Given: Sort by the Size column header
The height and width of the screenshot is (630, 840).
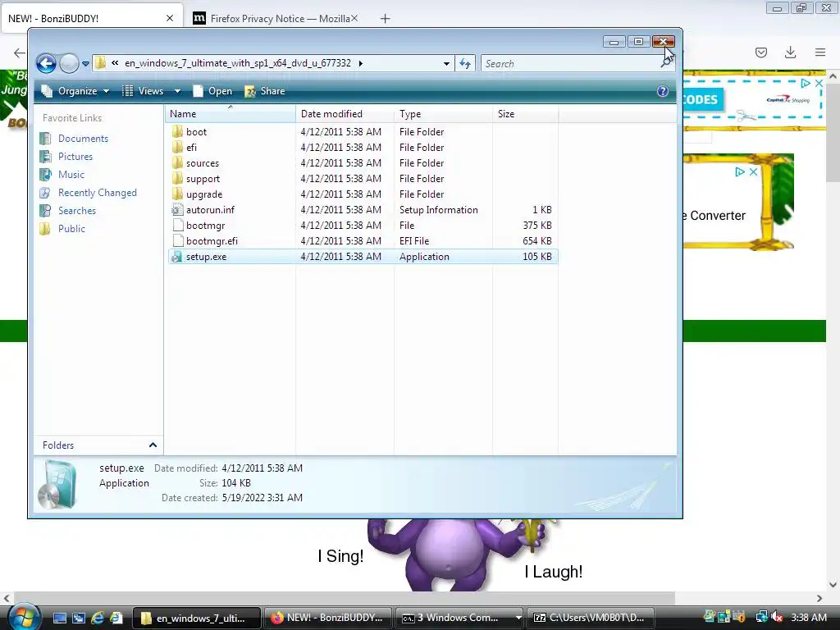Looking at the screenshot, I should point(525,113).
